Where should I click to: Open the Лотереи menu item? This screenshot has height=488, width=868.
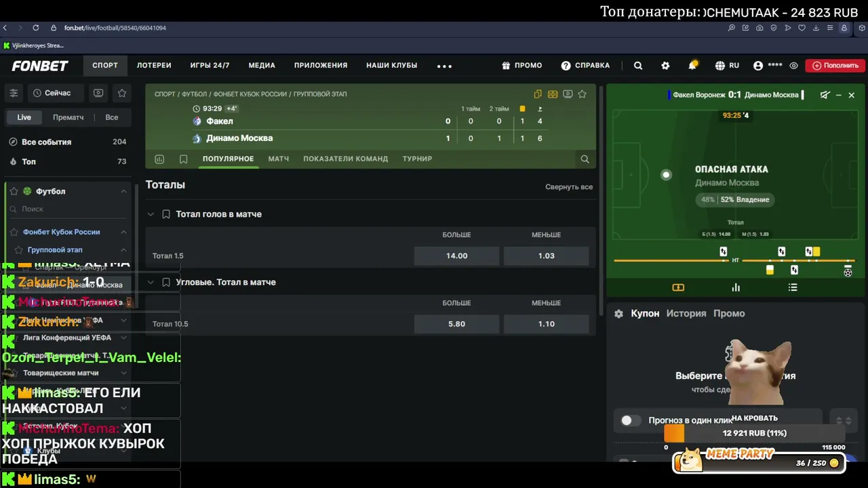click(x=154, y=66)
